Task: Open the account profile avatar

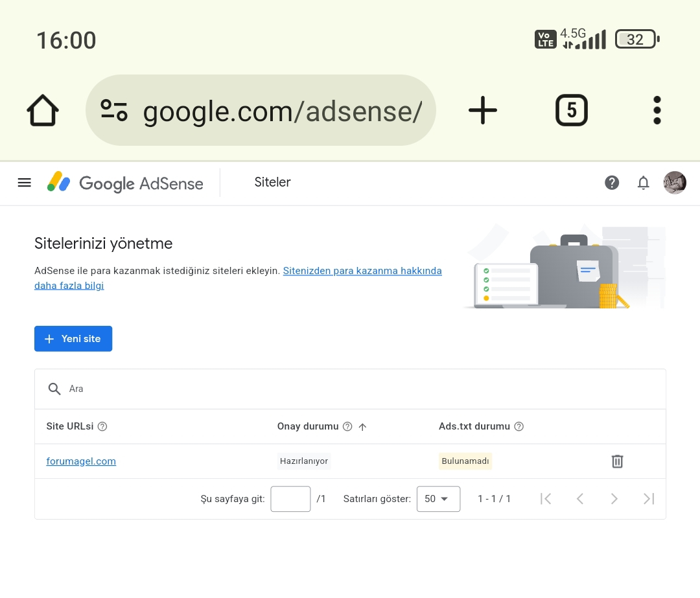Action: point(675,183)
